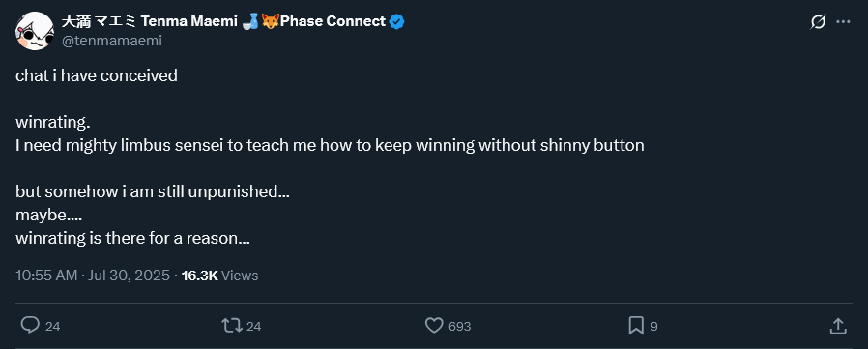Click the repost count 24
Image resolution: width=868 pixels, height=349 pixels.
coord(253,327)
